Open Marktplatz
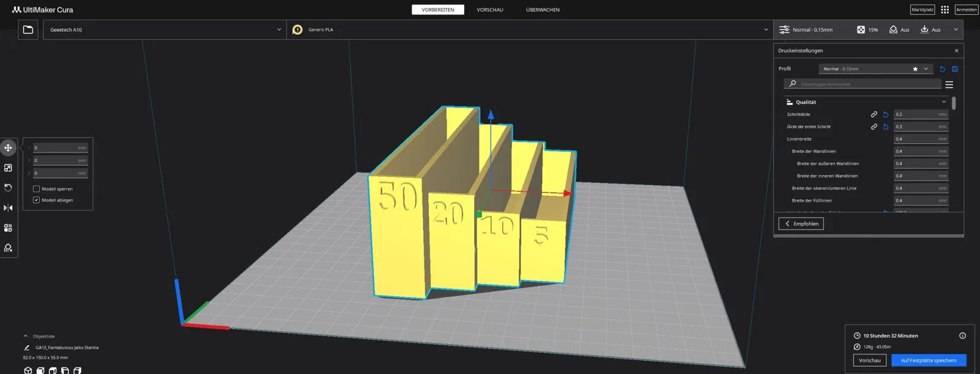The image size is (980, 374). point(922,10)
